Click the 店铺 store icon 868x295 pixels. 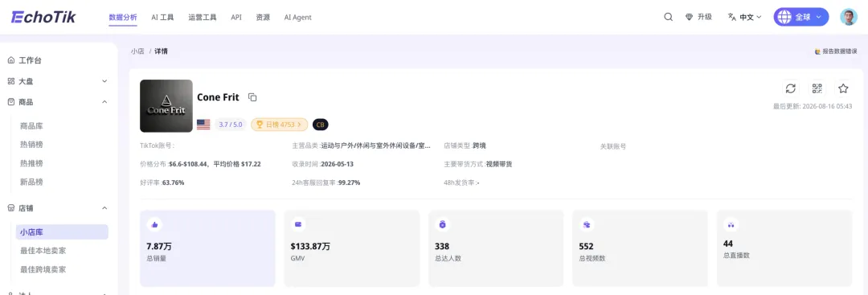click(11, 208)
